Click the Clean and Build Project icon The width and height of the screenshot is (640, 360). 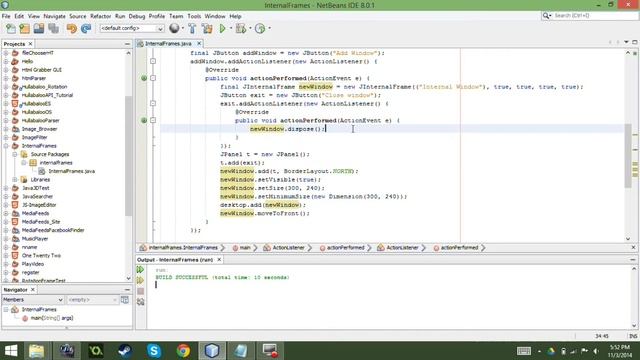[207, 29]
